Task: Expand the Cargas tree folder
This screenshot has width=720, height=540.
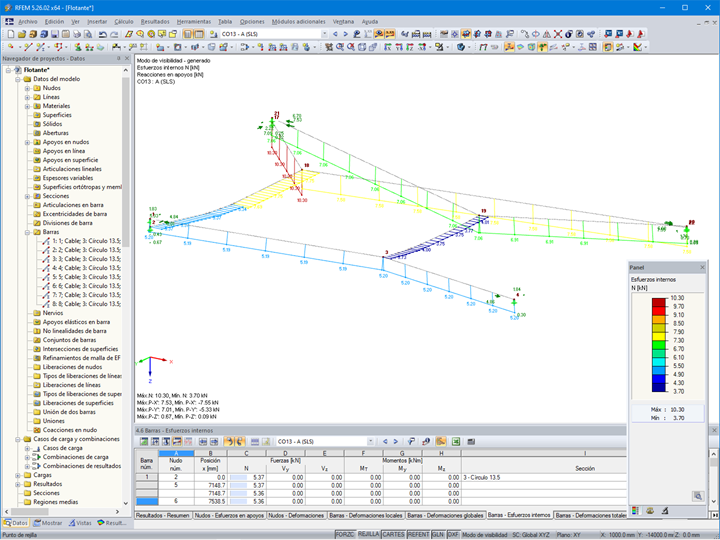Action: pyautogui.click(x=17, y=475)
